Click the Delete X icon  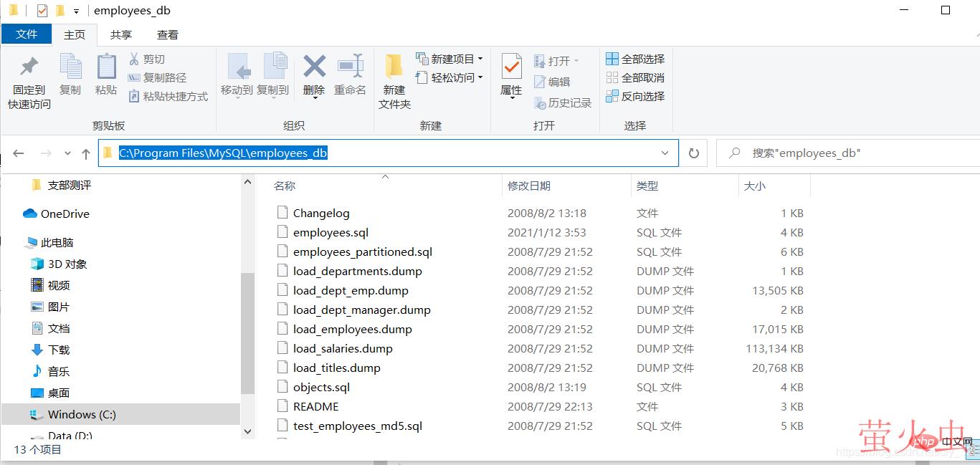pyautogui.click(x=314, y=67)
